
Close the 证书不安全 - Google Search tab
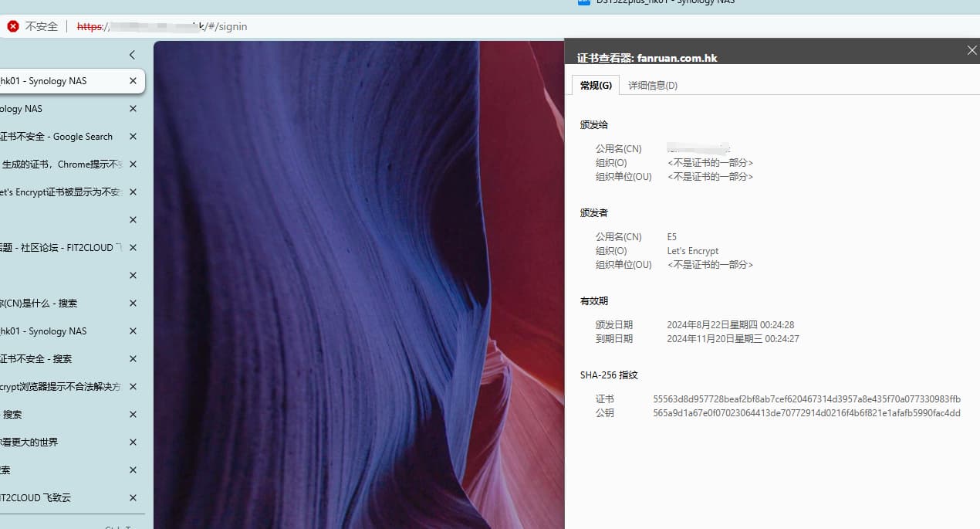click(133, 137)
